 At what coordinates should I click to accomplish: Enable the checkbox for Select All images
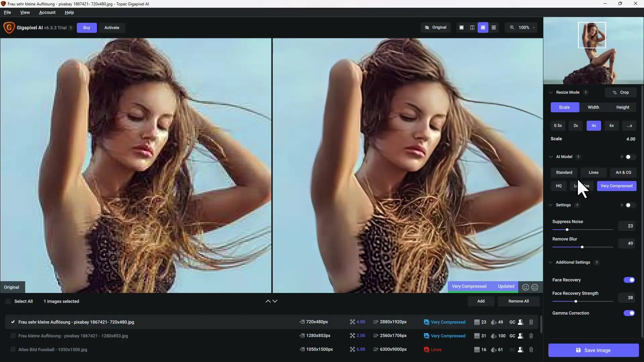[x=8, y=301]
